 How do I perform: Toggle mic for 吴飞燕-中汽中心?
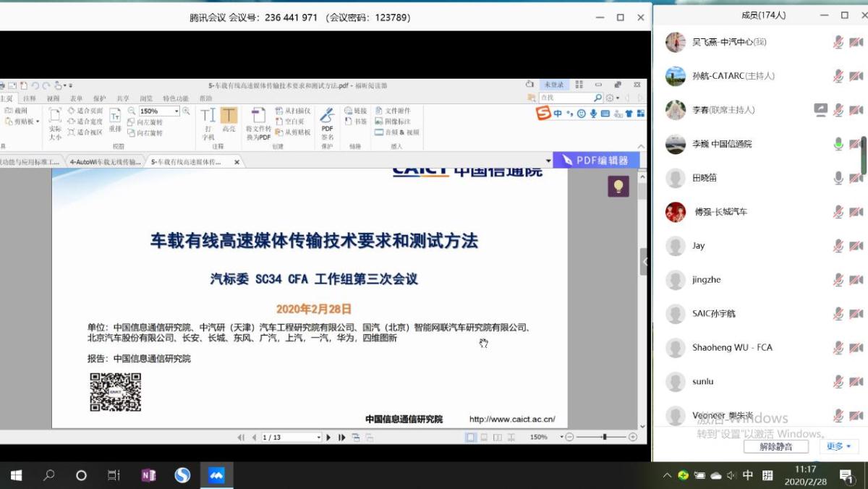838,42
